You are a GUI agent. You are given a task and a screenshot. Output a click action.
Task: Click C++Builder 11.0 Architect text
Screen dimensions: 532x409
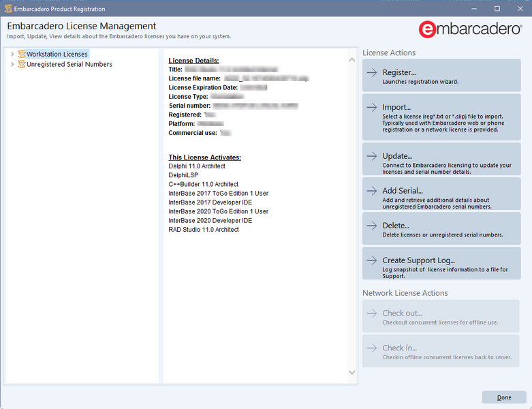[203, 184]
